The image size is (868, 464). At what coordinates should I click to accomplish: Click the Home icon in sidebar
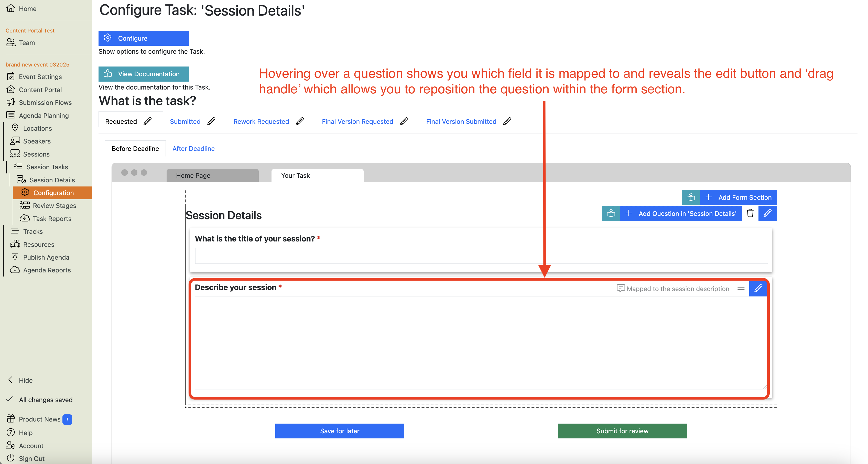click(11, 8)
